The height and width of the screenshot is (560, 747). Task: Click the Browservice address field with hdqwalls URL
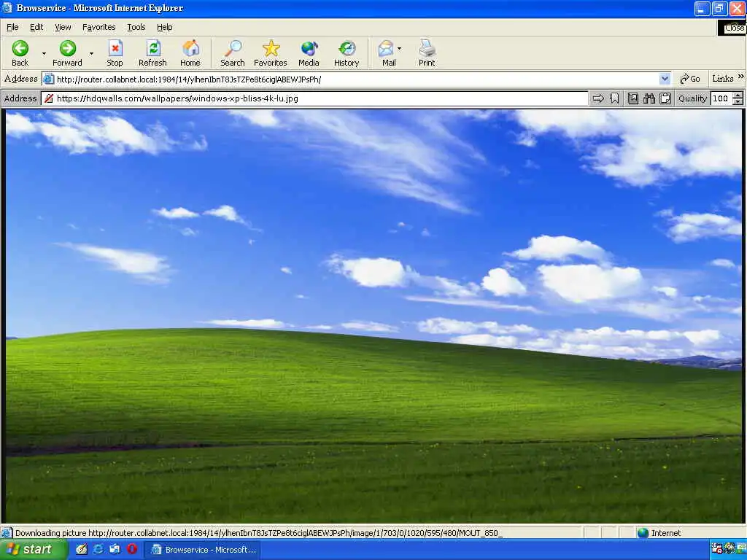point(314,98)
